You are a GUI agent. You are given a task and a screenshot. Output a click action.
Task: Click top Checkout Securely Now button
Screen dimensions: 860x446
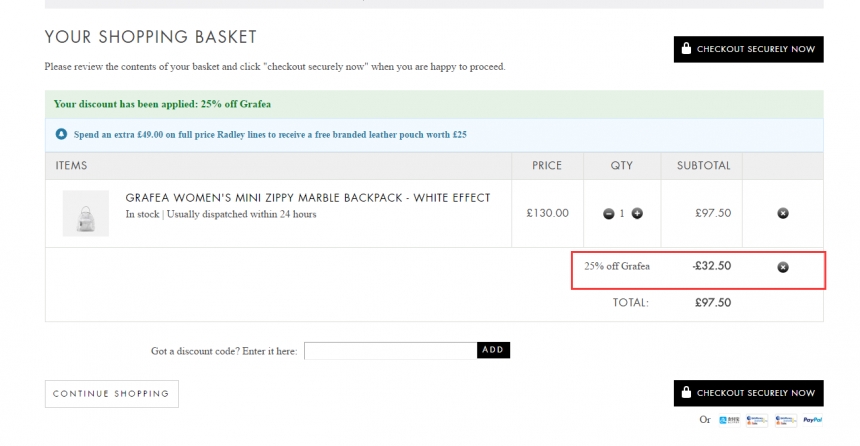point(748,49)
